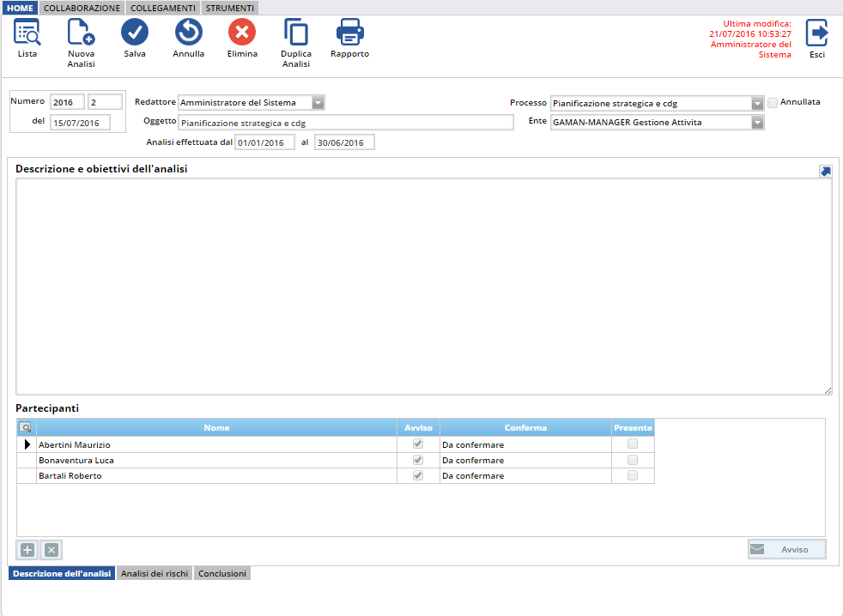Exit using the Esci icon

(816, 33)
